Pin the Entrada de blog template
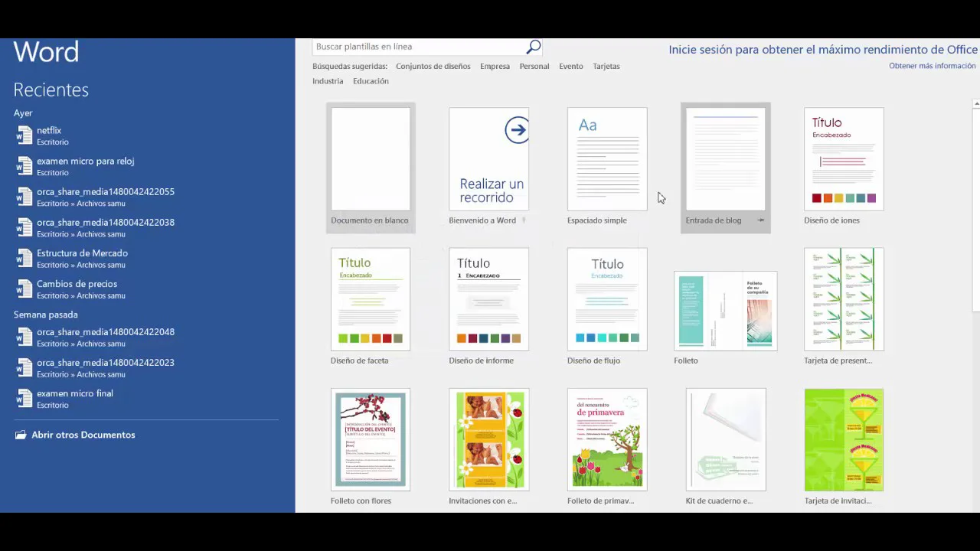980x551 pixels. click(760, 220)
